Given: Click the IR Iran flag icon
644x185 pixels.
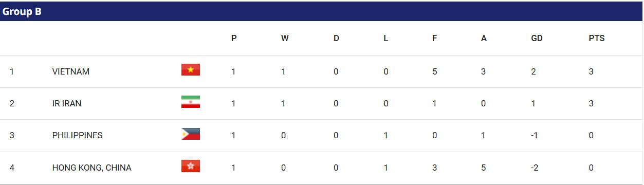Looking at the screenshot, I should [x=190, y=102].
